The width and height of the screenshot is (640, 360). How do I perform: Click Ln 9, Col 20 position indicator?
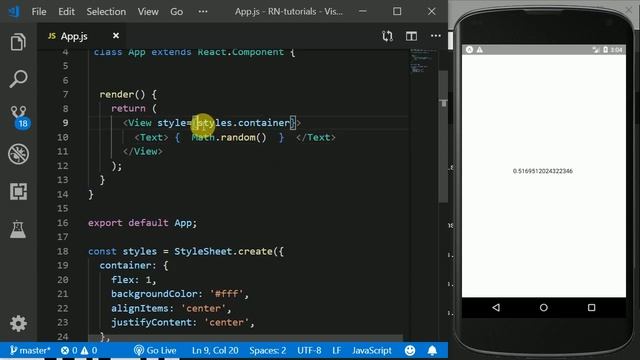click(x=215, y=350)
